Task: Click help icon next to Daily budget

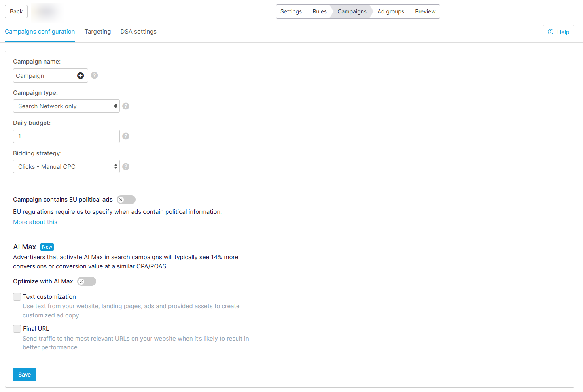Action: click(x=126, y=136)
